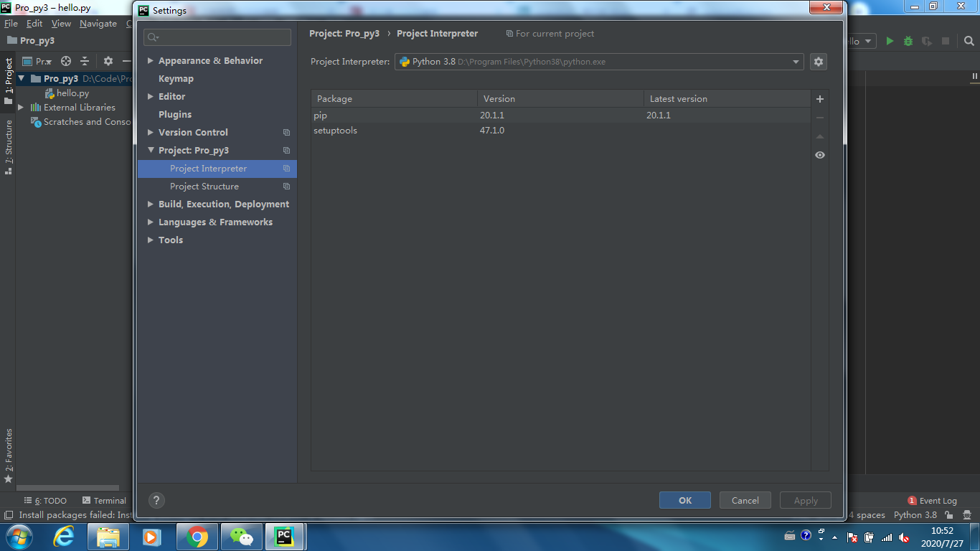Expand External Libraries in project tree
Viewport: 980px width, 551px height.
click(x=21, y=108)
